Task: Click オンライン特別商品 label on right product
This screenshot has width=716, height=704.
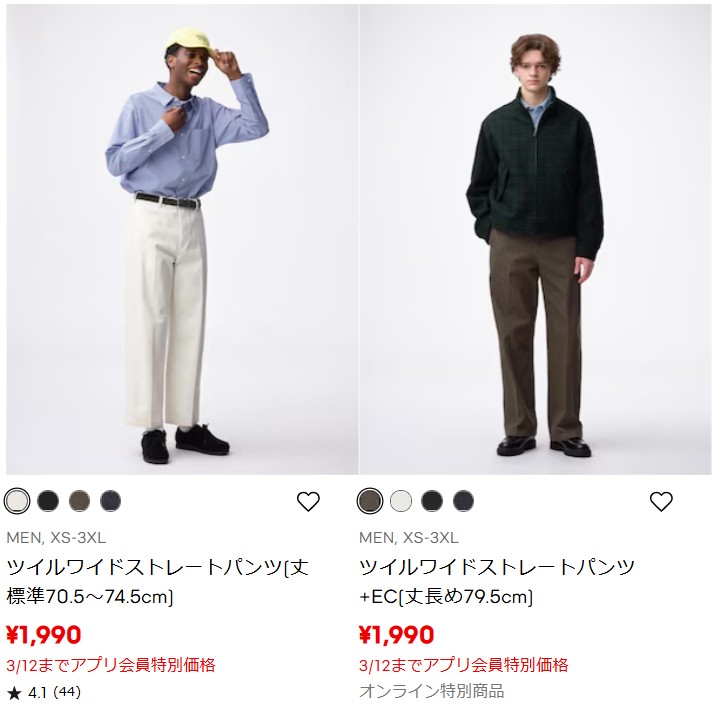Action: [432, 691]
